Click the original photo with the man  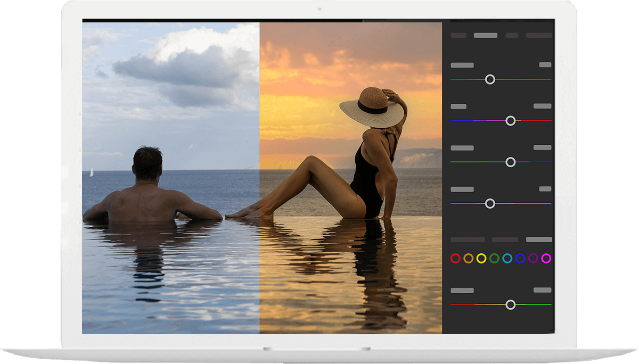click(x=170, y=176)
